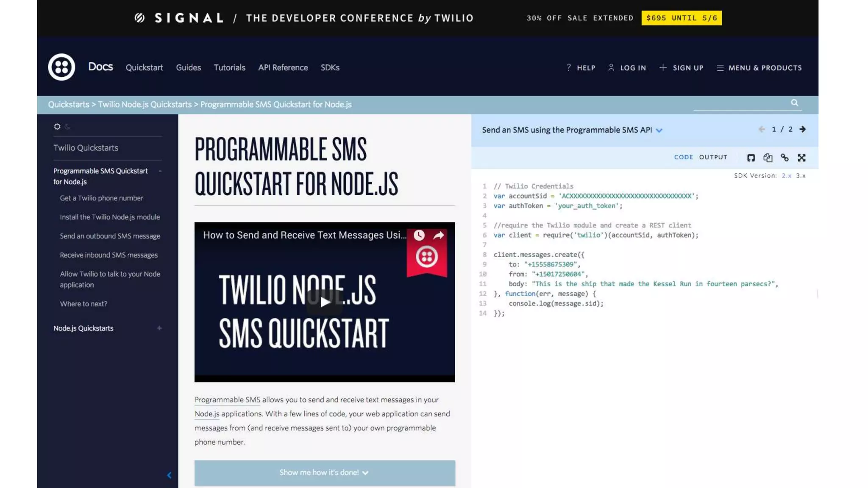Switch to dark theme moon icon

point(67,126)
